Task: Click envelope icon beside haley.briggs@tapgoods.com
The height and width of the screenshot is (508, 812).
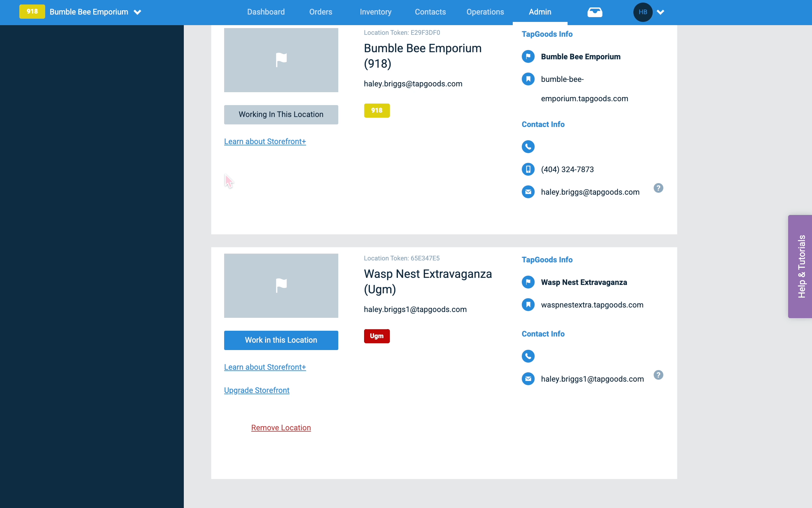Action: [x=528, y=192]
